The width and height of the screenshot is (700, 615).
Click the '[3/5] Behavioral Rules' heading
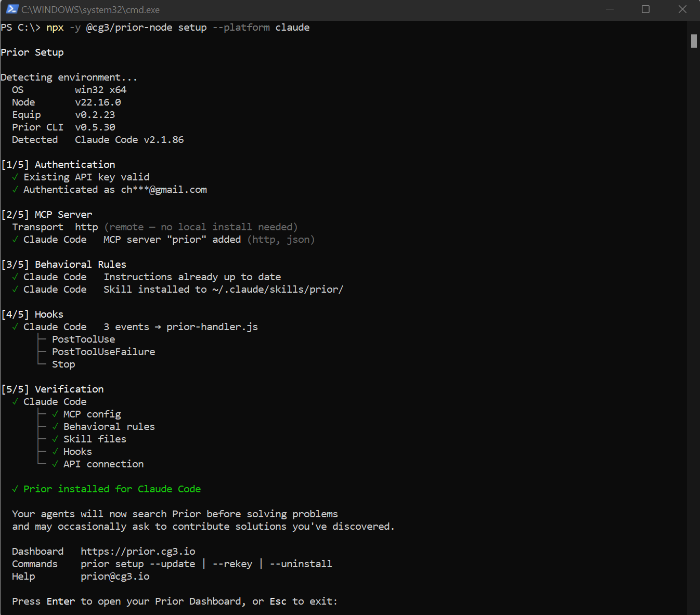(64, 265)
